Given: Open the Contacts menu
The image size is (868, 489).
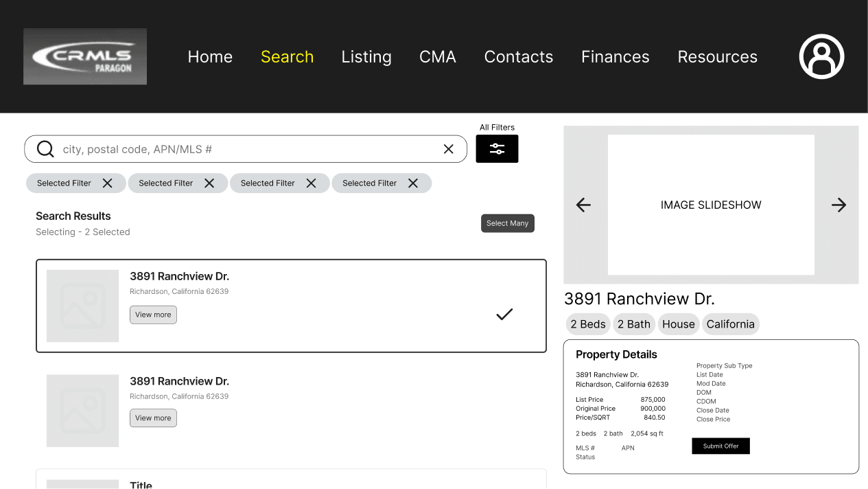Looking at the screenshot, I should (519, 57).
